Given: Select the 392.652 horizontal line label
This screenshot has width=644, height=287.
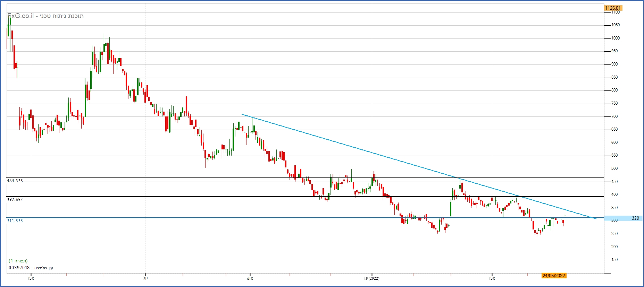Looking at the screenshot, I should 15,200.
